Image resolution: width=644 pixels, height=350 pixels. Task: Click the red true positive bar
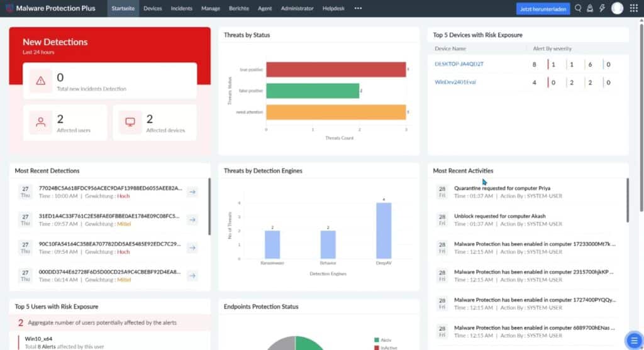(336, 69)
